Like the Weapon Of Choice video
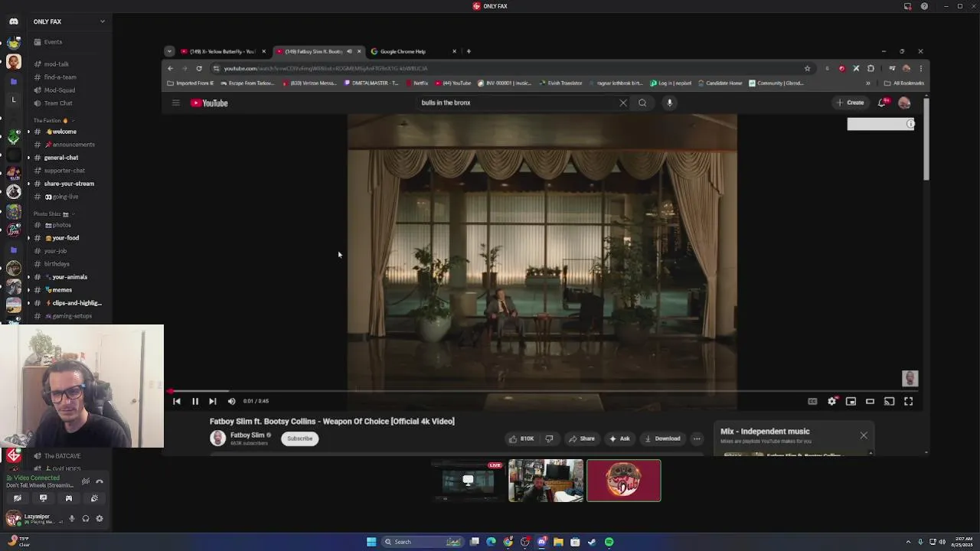The height and width of the screenshot is (551, 980). [521, 439]
